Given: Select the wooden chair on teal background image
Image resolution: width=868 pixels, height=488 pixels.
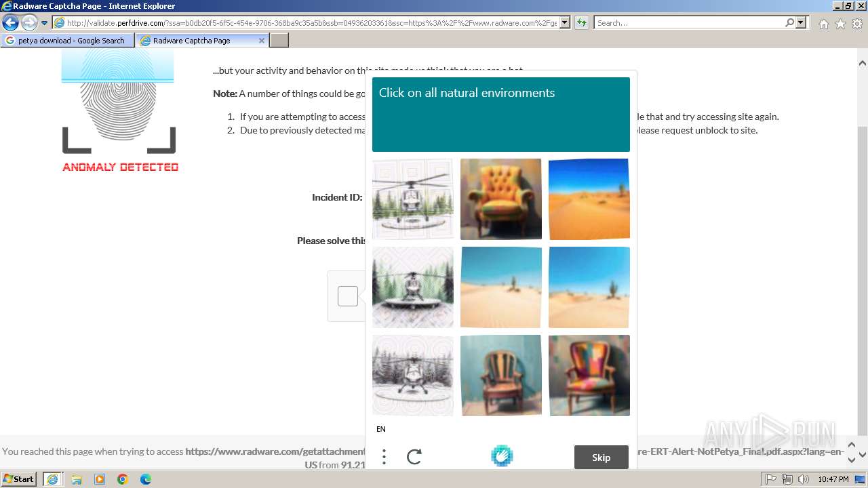Looking at the screenshot, I should (x=501, y=375).
